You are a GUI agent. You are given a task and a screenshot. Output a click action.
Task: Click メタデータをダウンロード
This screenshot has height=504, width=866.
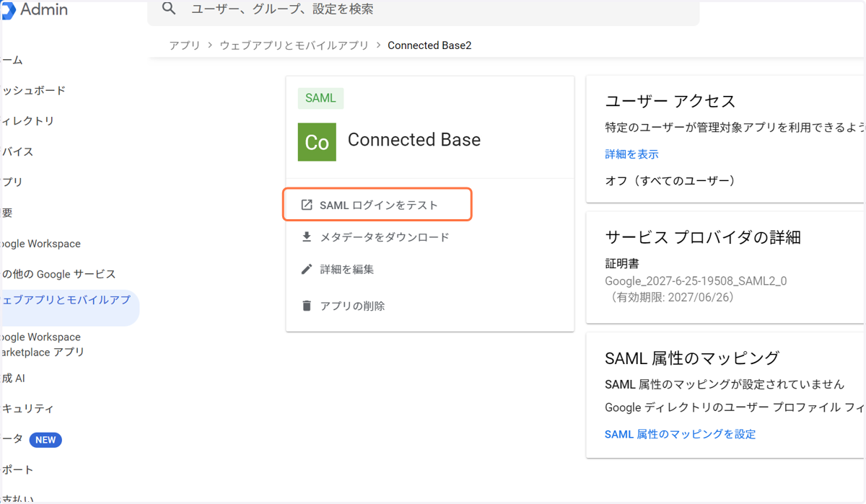(385, 237)
